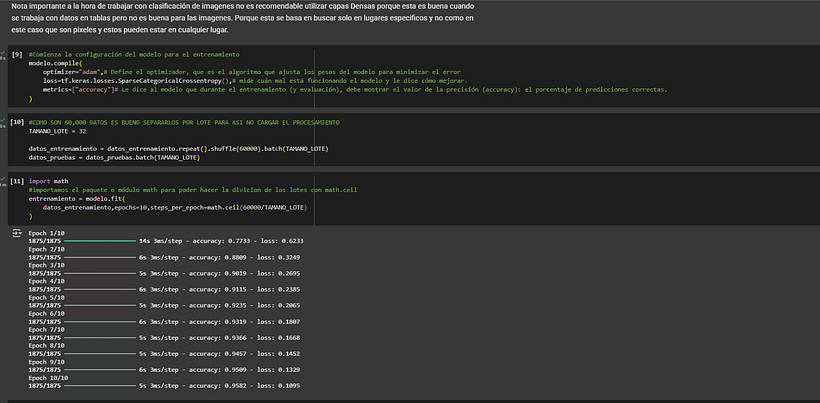The height and width of the screenshot is (403, 820).
Task: Click the 'Epoch 5/10' output line
Action: 47,297
